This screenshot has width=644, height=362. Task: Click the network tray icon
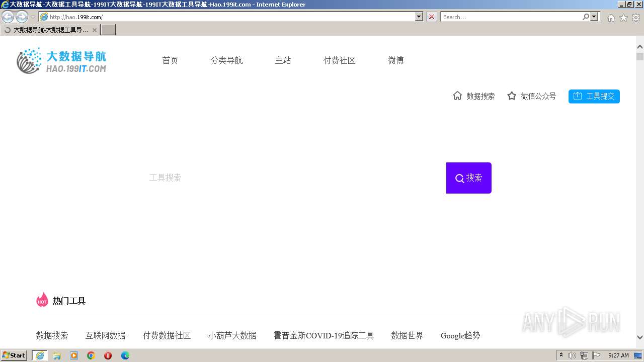584,355
